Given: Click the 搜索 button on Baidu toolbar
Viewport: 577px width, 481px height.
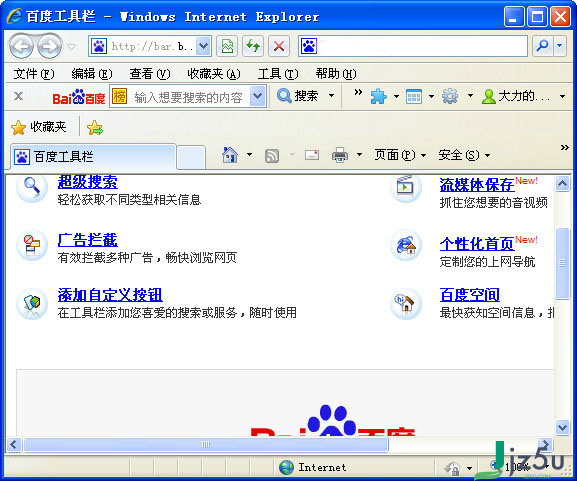Looking at the screenshot, I should click(297, 96).
